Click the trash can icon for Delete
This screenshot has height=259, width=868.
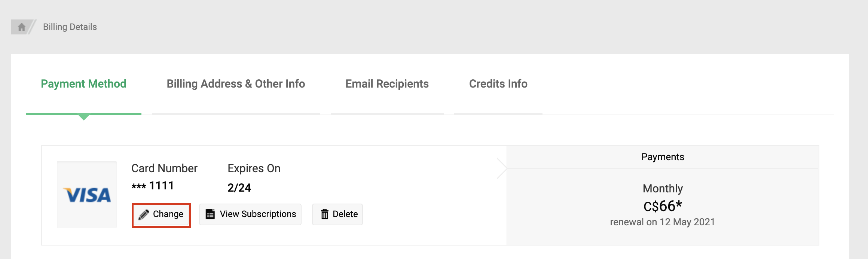(x=324, y=214)
